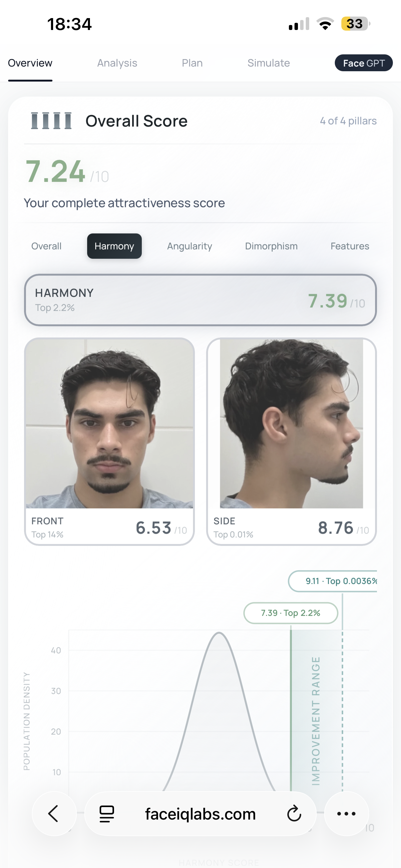Tap the cellular signal bars icon
Viewport: 401px width, 868px height.
299,24
